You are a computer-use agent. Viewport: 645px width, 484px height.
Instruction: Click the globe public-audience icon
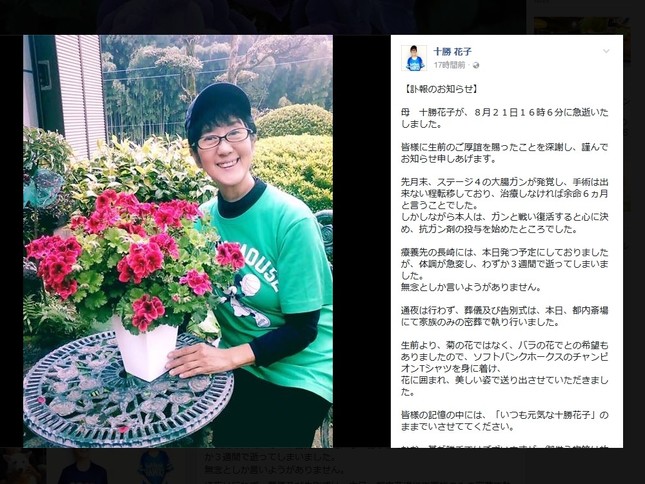click(476, 65)
